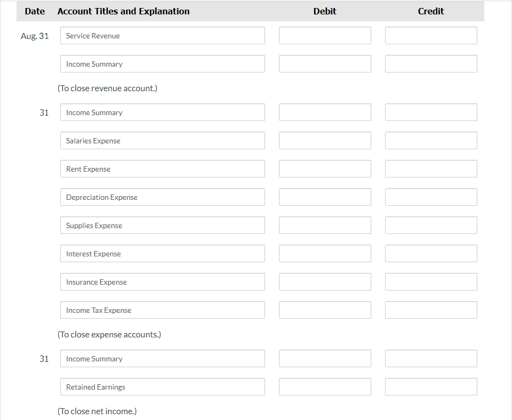Click the Interest Expense title field
512x420 pixels.
coord(162,253)
